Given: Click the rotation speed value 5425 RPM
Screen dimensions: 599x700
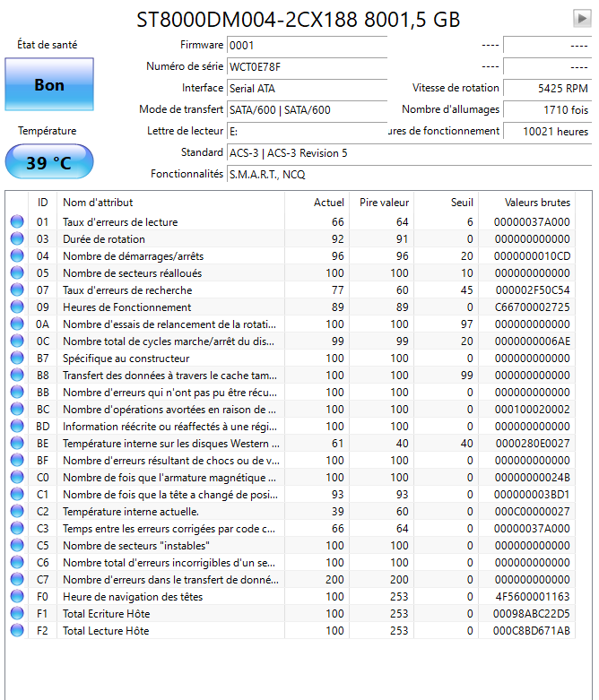Looking at the screenshot, I should (547, 89).
